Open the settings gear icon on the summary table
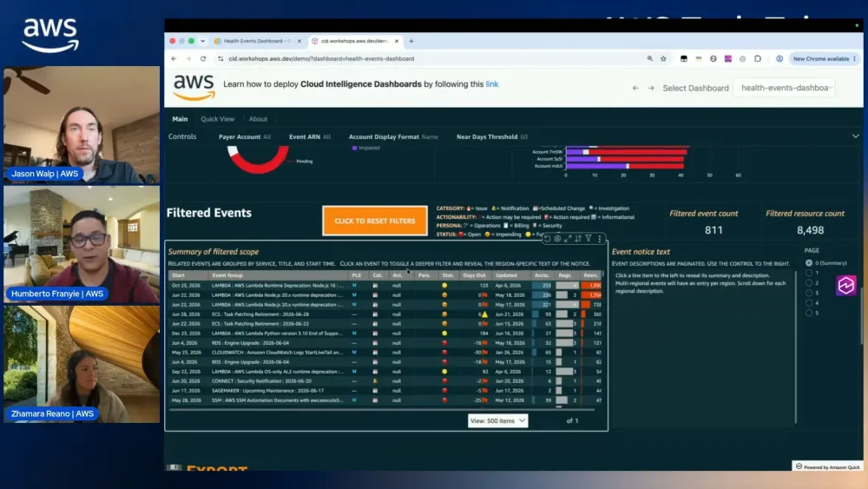This screenshot has height=489, width=868. click(x=557, y=239)
